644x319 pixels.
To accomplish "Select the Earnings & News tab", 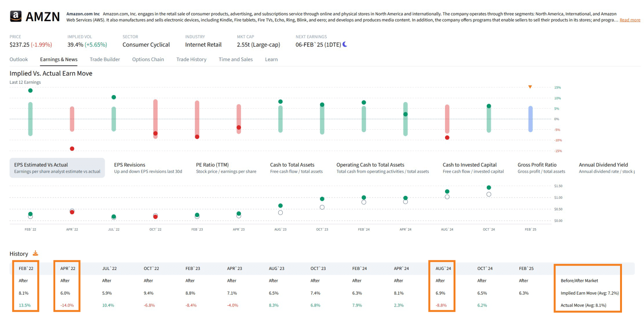I will click(x=59, y=59).
